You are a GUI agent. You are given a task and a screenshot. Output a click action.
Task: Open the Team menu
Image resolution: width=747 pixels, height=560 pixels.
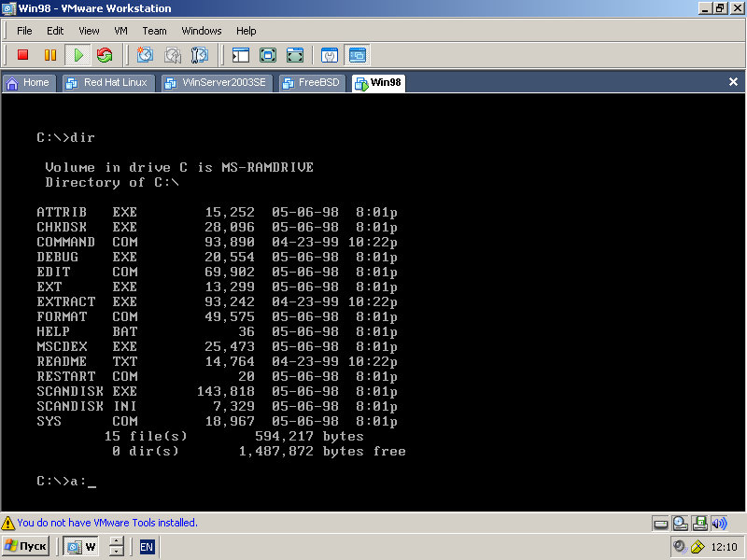(x=154, y=31)
